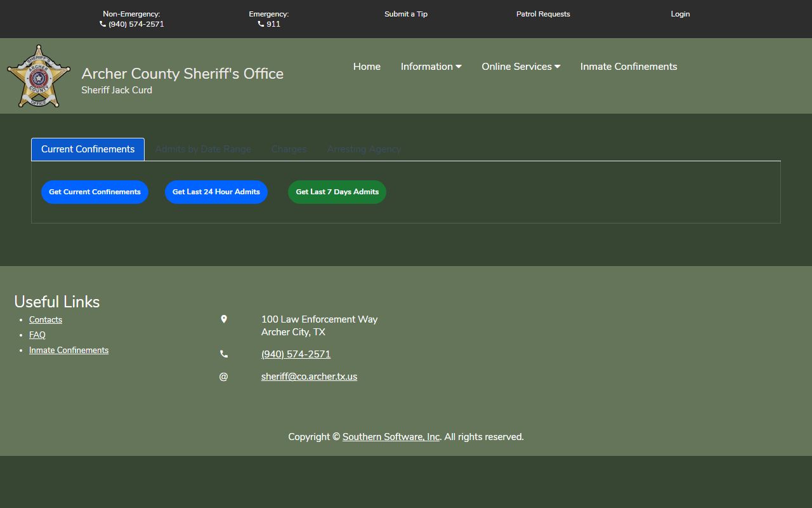Click the @ email icon in footer
Image resolution: width=812 pixels, height=508 pixels.
[x=223, y=377]
